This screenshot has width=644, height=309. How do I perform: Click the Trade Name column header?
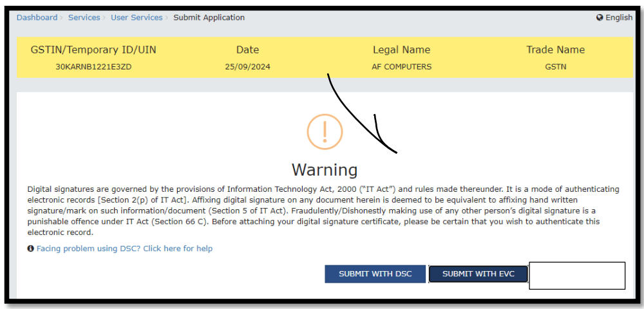point(555,50)
